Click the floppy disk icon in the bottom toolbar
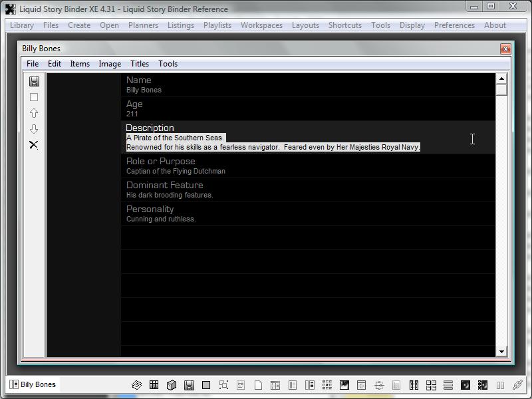Viewport: 532px width, 399px height. pos(189,385)
